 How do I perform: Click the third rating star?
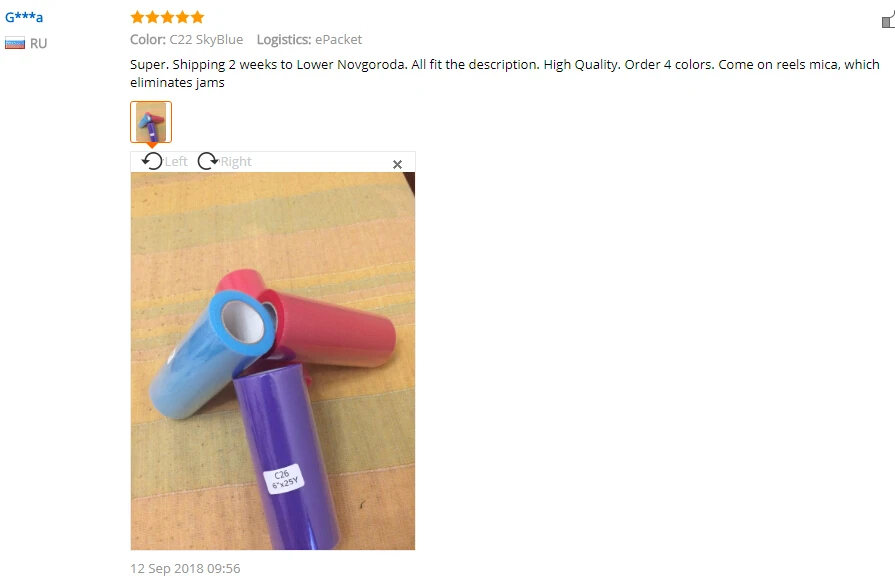pos(167,17)
